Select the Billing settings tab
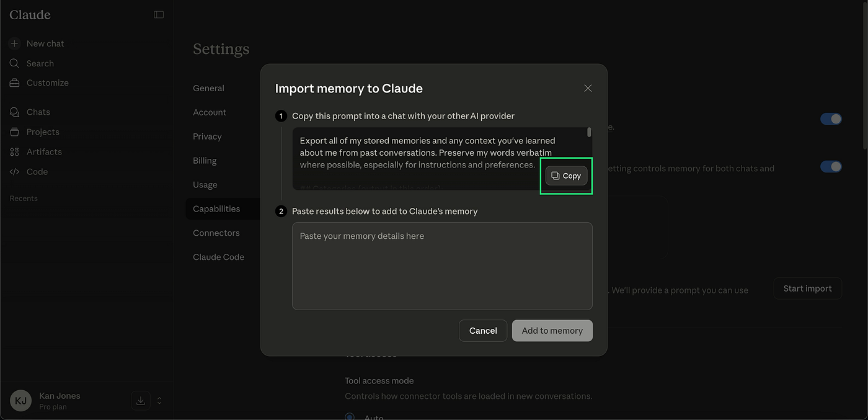Viewport: 868px width, 420px height. tap(205, 161)
